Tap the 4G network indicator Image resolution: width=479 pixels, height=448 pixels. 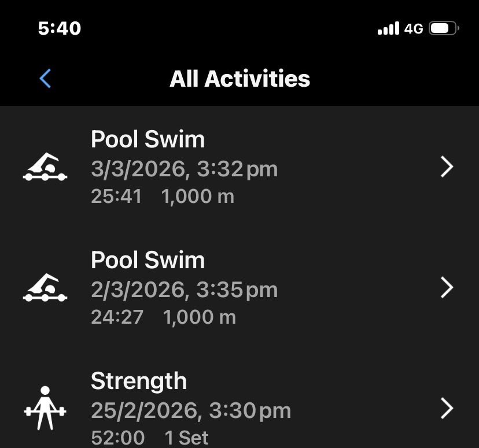pos(414,28)
